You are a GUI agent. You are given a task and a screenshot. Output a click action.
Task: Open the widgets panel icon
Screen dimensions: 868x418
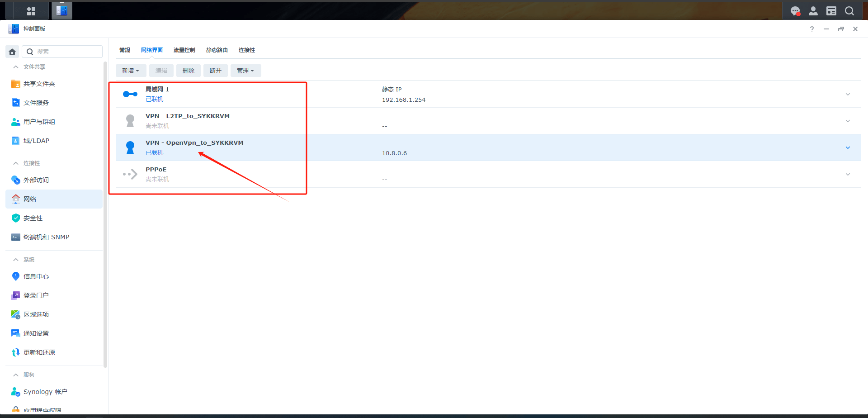[x=831, y=11]
